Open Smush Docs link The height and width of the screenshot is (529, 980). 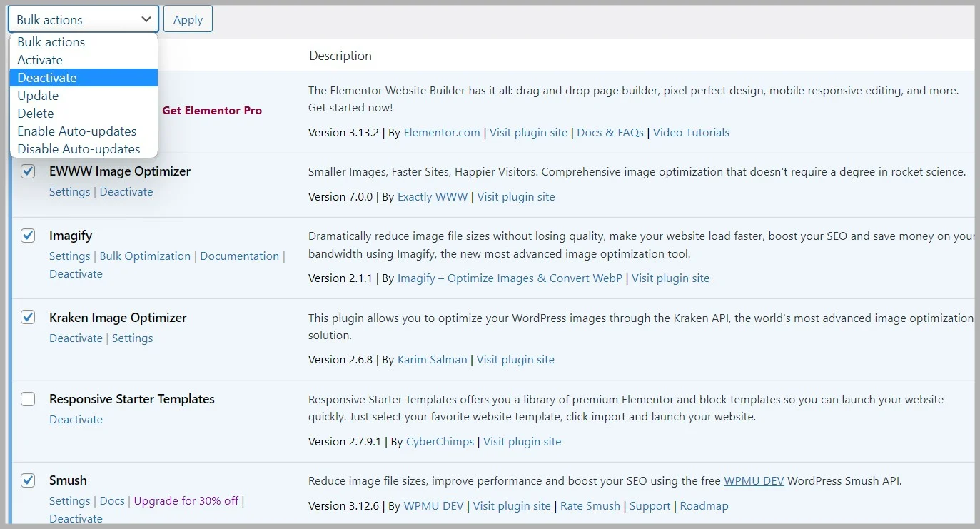(112, 501)
